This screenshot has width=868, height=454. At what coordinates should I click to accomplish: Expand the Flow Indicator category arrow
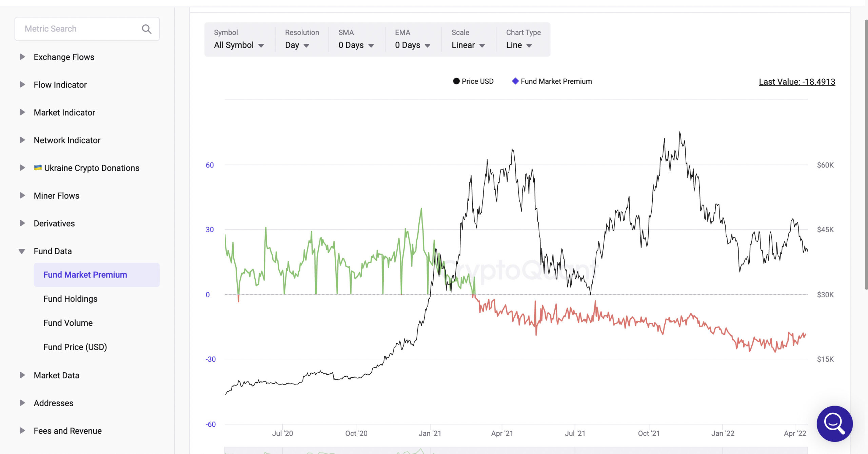[22, 84]
